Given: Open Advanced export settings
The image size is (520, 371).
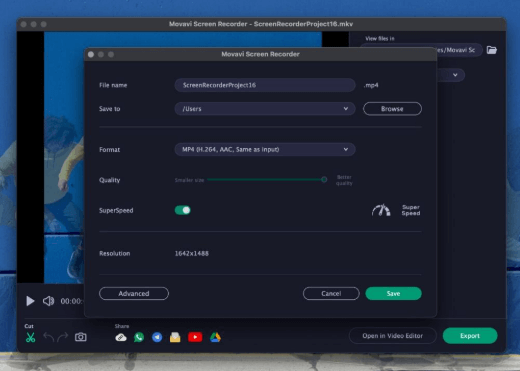Looking at the screenshot, I should coord(134,294).
